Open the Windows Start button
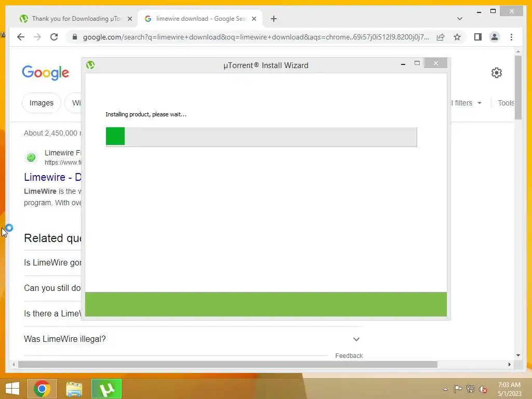 (x=12, y=389)
